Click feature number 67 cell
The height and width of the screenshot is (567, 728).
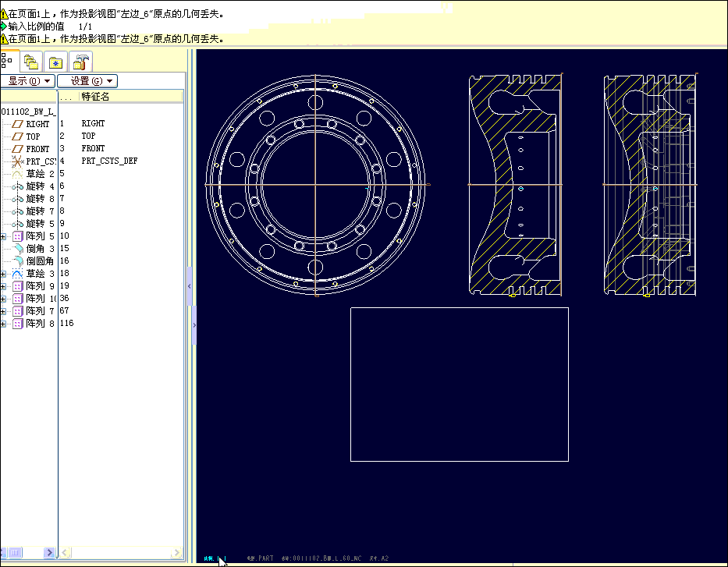tap(64, 311)
